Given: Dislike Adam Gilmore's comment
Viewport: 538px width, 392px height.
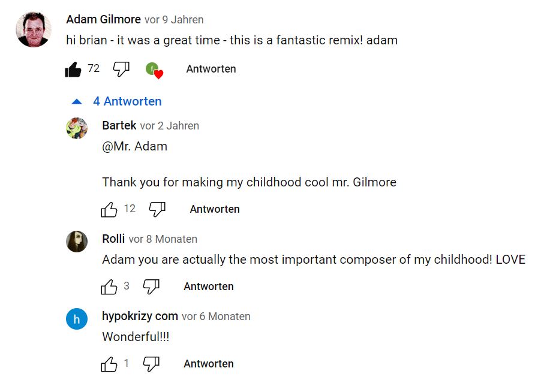Looking at the screenshot, I should point(121,70).
